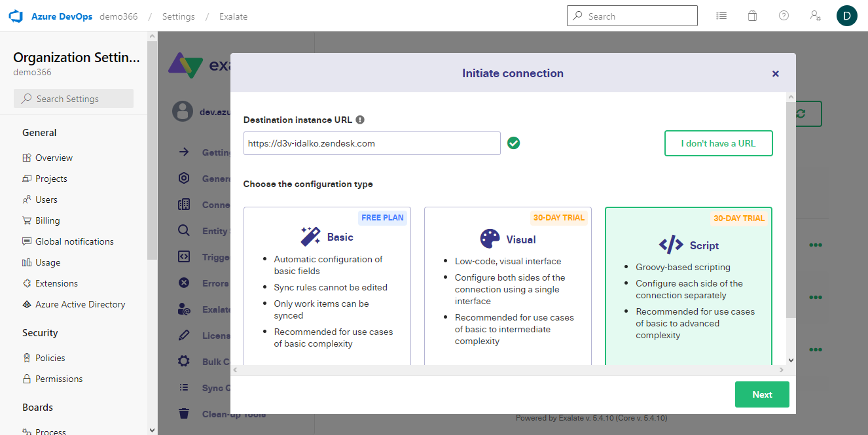Click the Exalate License pencil icon
The image size is (868, 435).
pos(184,336)
